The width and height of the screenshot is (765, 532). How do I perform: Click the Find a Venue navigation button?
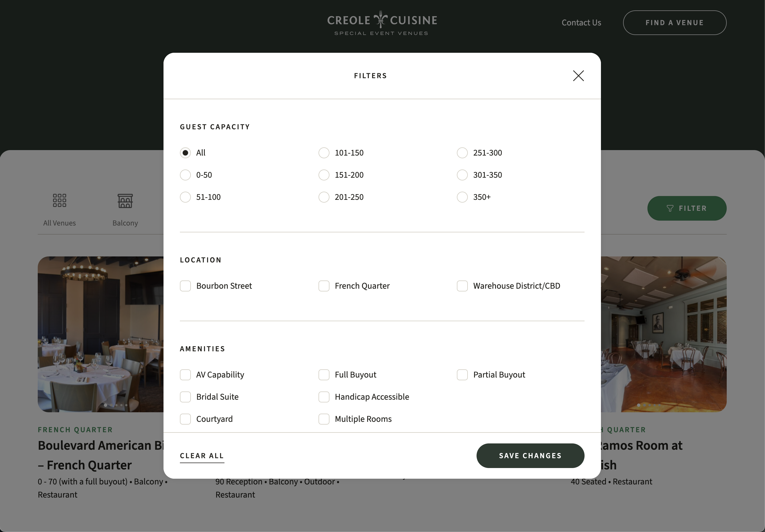tap(674, 23)
